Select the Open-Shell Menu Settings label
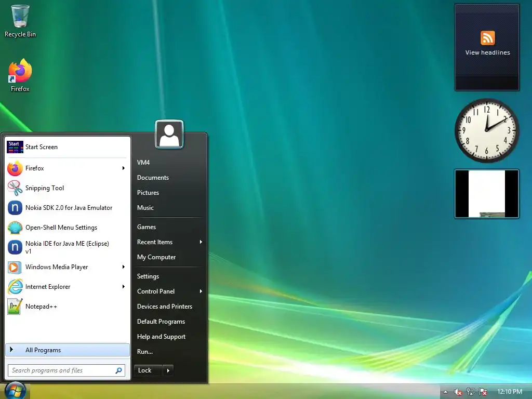Screen dimensions: 532x399 pyautogui.click(x=61, y=228)
